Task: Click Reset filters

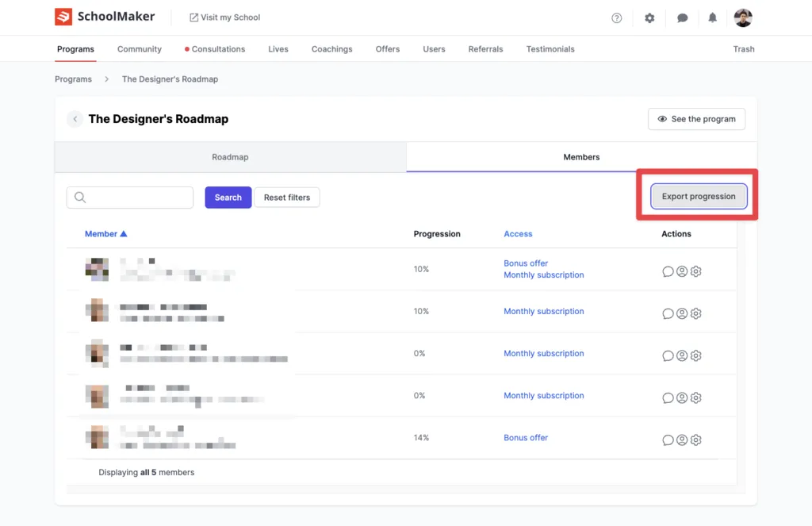Action: coord(287,198)
